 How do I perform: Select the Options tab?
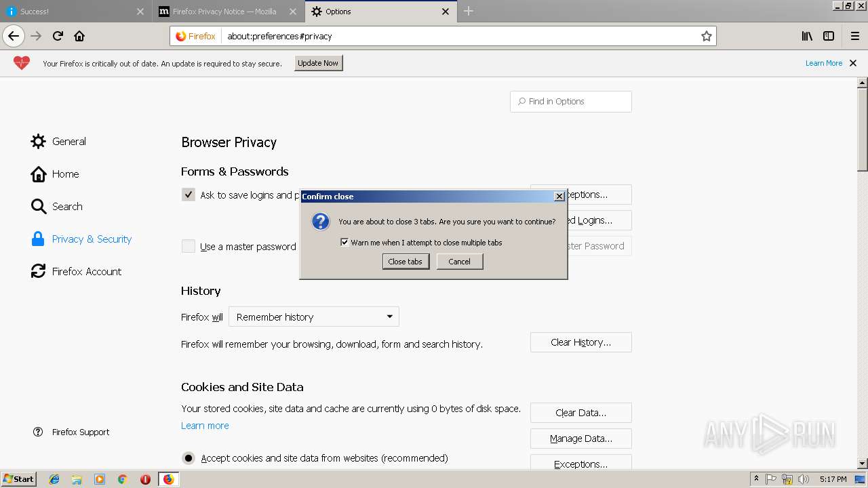tap(380, 12)
